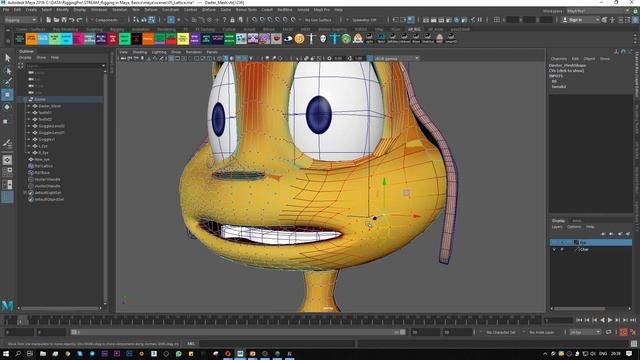The width and height of the screenshot is (640, 360).
Task: Toggle Snap to Points magnet
Action: [x=270, y=20]
